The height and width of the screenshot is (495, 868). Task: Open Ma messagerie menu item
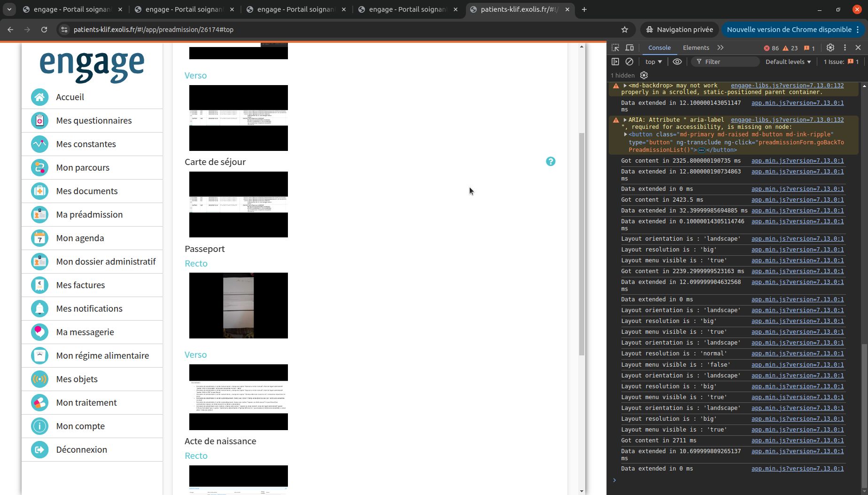pos(85,332)
